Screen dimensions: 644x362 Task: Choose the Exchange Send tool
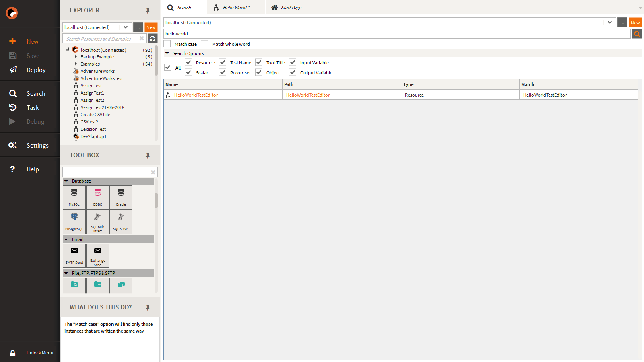97,255
